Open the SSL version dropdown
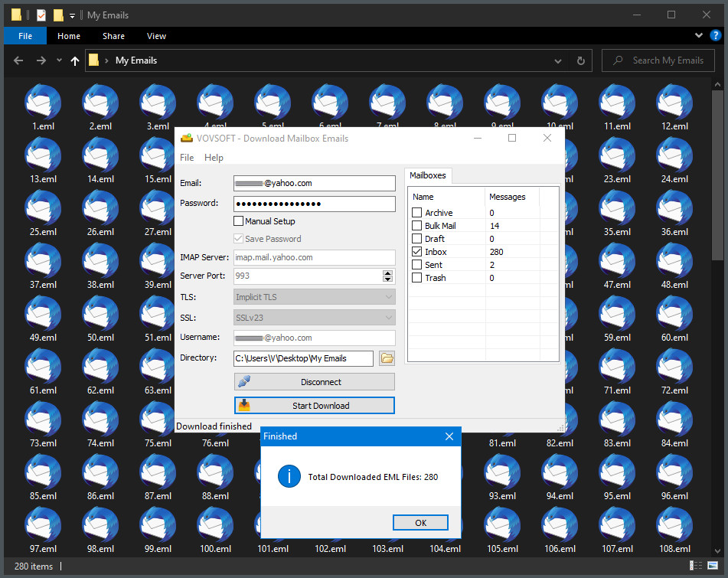 (314, 317)
